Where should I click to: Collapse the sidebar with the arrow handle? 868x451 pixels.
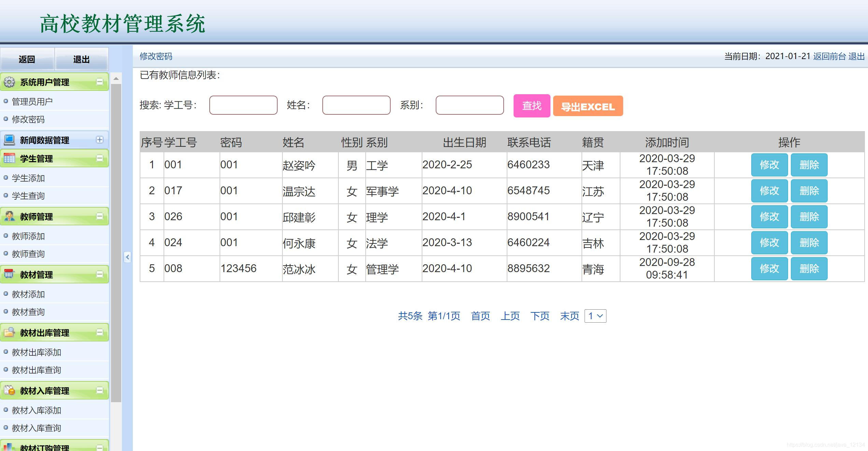point(127,257)
